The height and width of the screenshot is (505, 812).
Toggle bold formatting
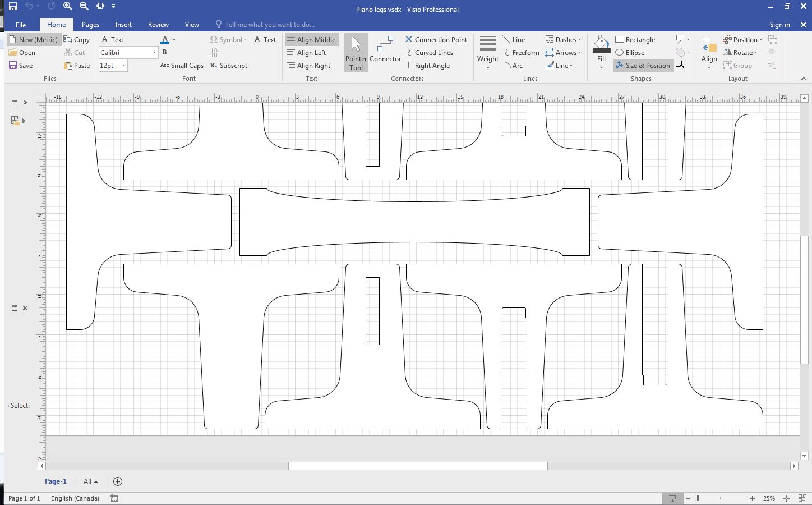pos(164,52)
